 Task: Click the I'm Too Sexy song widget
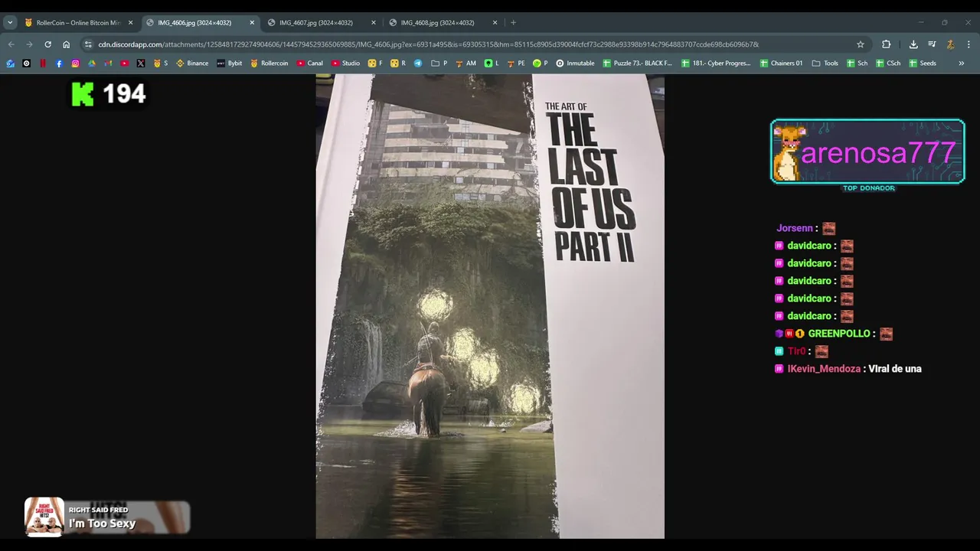click(107, 517)
